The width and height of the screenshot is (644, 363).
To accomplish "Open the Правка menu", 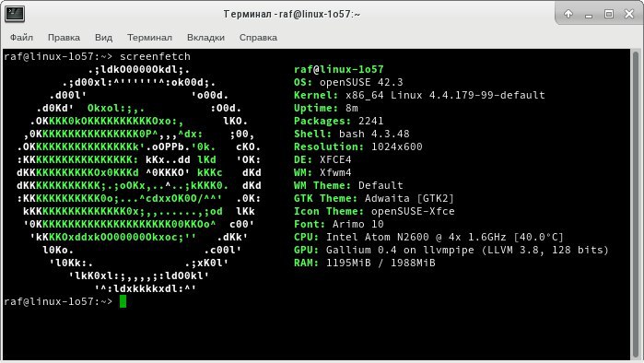I will [x=64, y=38].
